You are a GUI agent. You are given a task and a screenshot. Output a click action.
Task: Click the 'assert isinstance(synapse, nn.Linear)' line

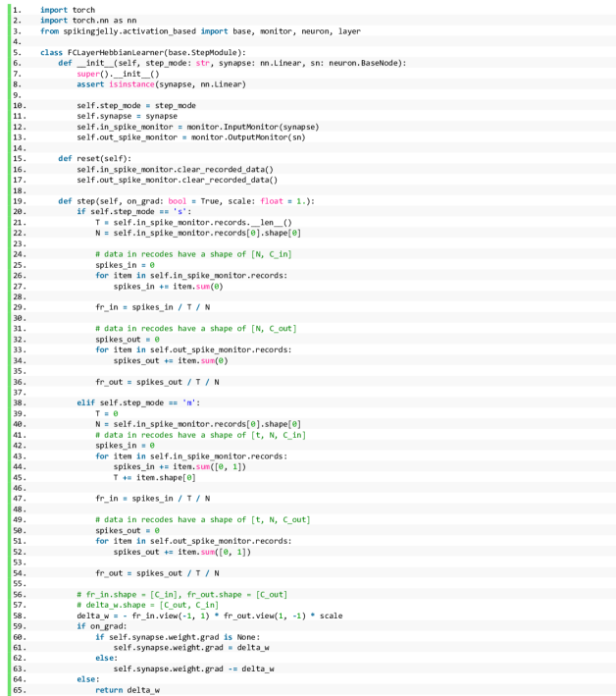coord(161,83)
